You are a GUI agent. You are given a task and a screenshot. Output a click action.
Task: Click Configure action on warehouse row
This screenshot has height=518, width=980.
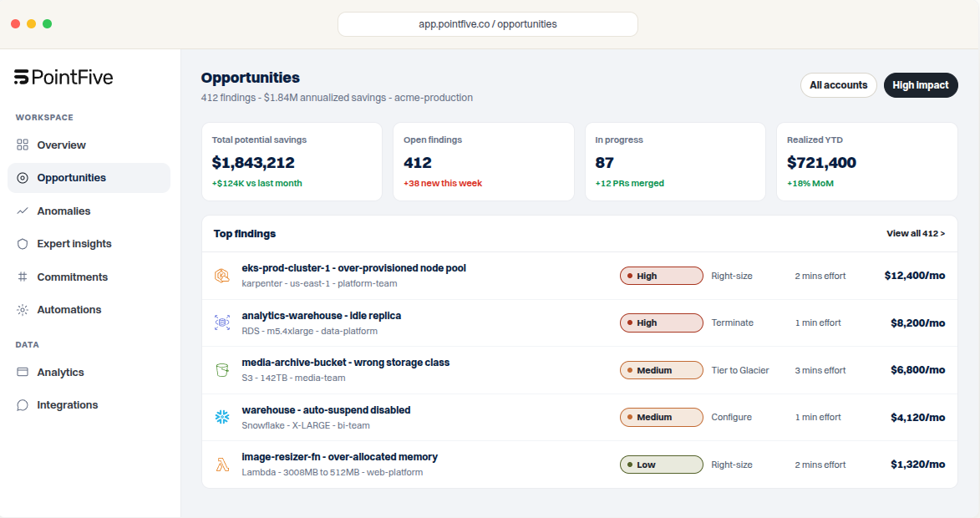click(731, 418)
